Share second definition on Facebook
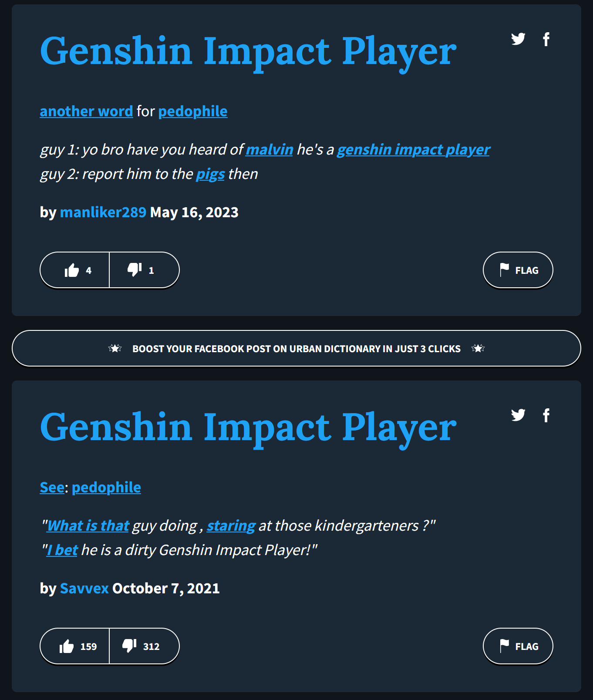 [x=546, y=415]
